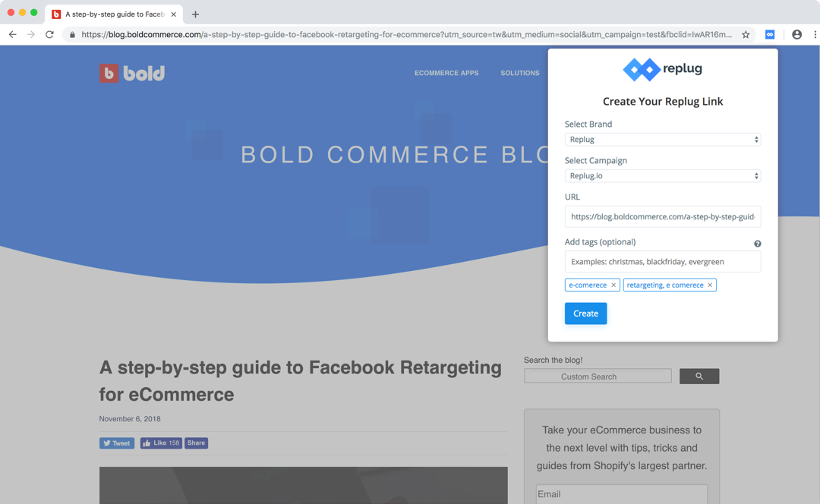This screenshot has height=504, width=820.
Task: Close the Bold Commerce browser tab
Action: click(x=174, y=14)
